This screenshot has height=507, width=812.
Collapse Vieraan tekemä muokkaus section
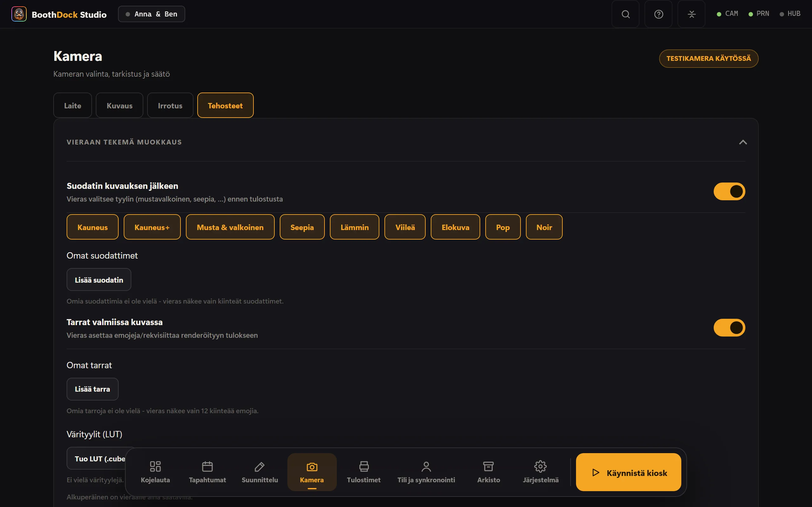pyautogui.click(x=743, y=142)
